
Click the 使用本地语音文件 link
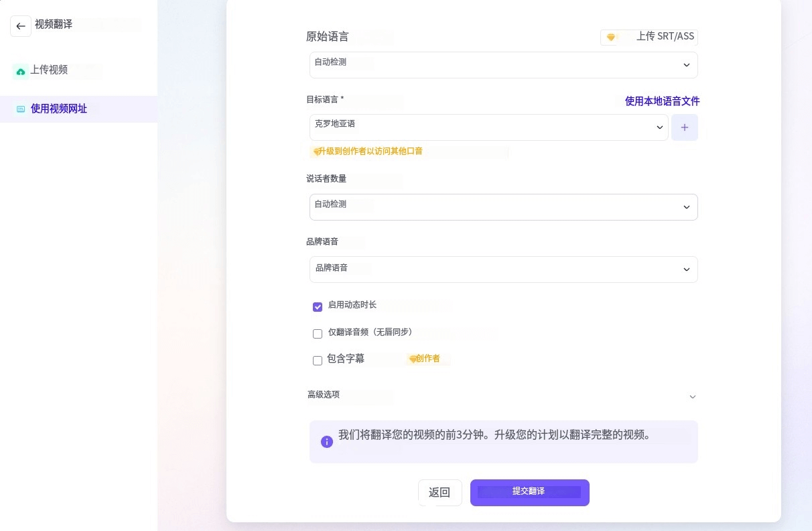point(662,101)
